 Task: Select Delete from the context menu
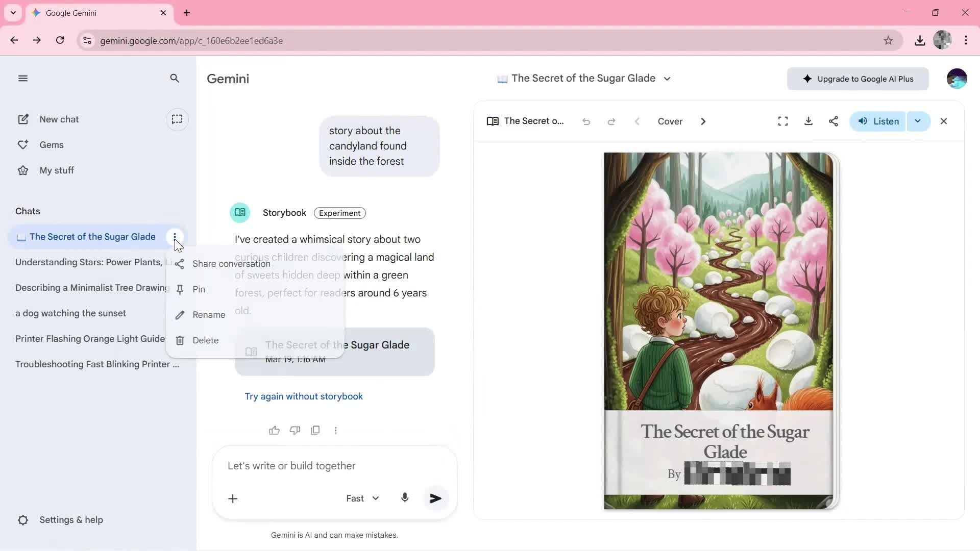pyautogui.click(x=204, y=340)
